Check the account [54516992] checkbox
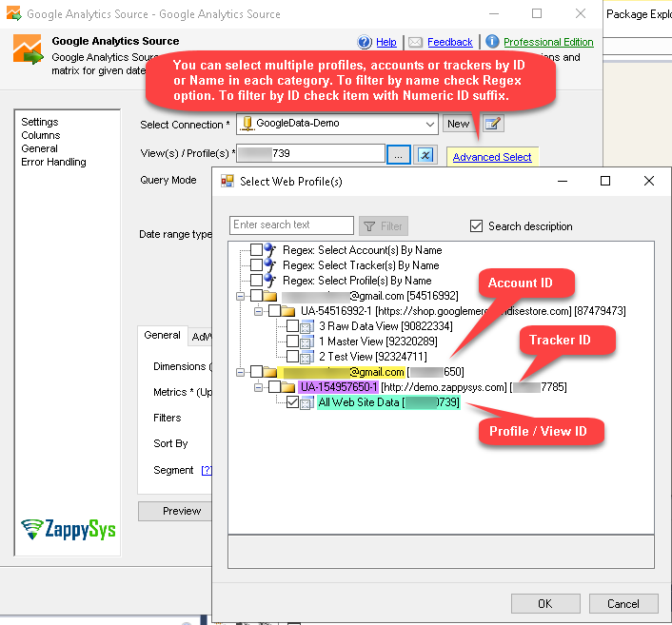Viewport: 672px width, 625px height. tap(256, 295)
